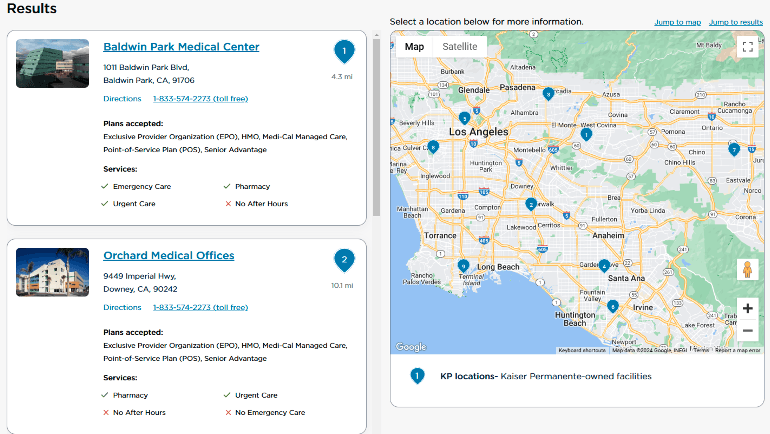Select map pin near Norwalk
The height and width of the screenshot is (434, 770).
click(x=530, y=204)
